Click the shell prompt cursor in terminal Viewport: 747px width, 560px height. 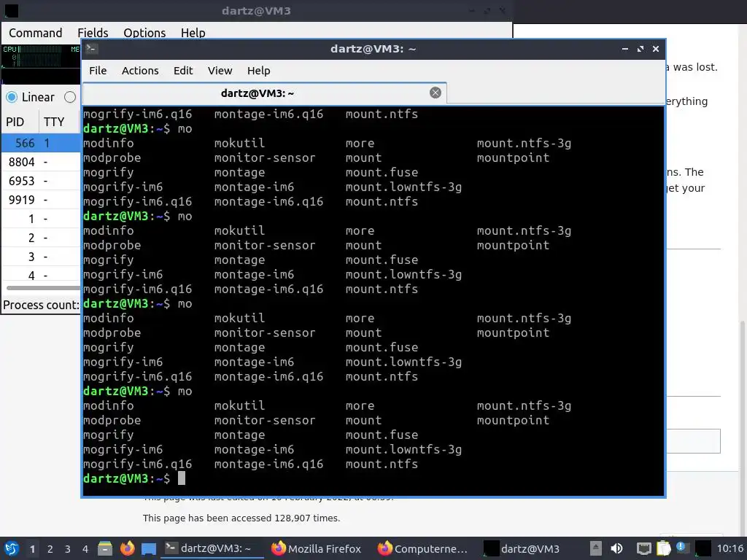[x=182, y=478]
